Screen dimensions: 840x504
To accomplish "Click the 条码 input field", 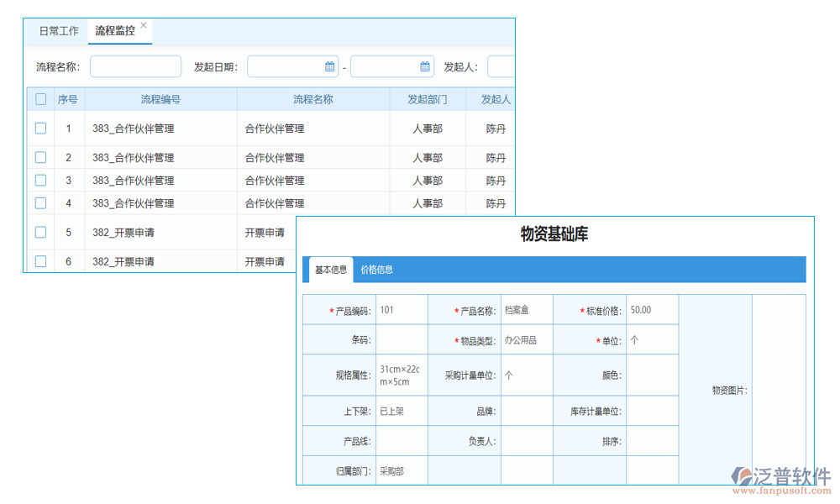I will [x=402, y=340].
